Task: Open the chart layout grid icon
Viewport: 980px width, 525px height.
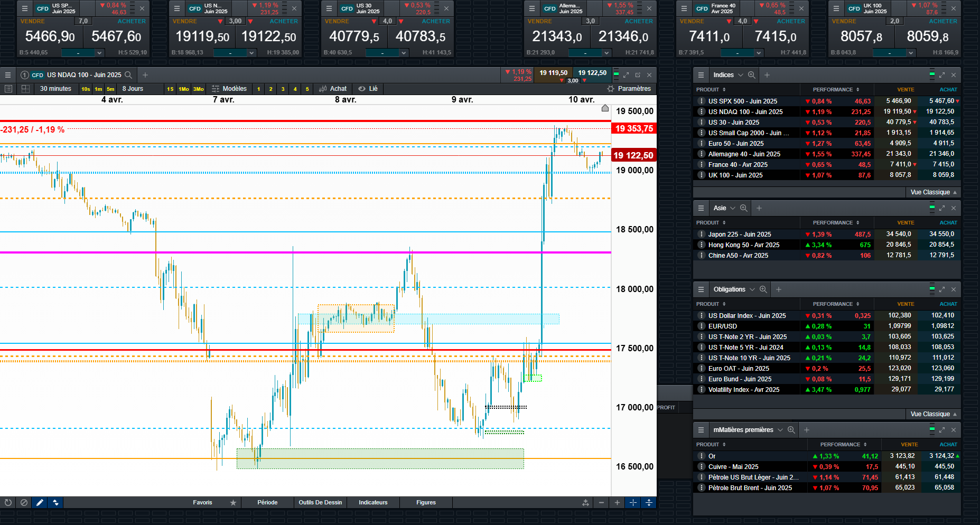Action: [x=25, y=89]
